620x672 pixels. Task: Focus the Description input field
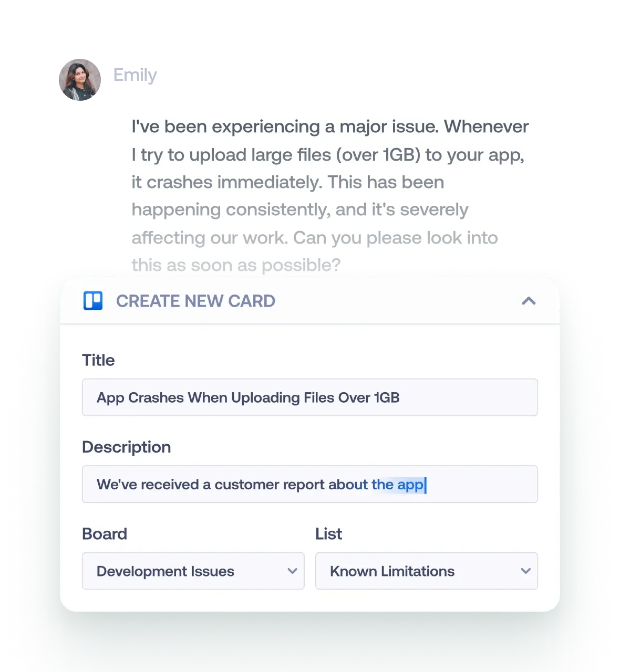click(x=310, y=484)
